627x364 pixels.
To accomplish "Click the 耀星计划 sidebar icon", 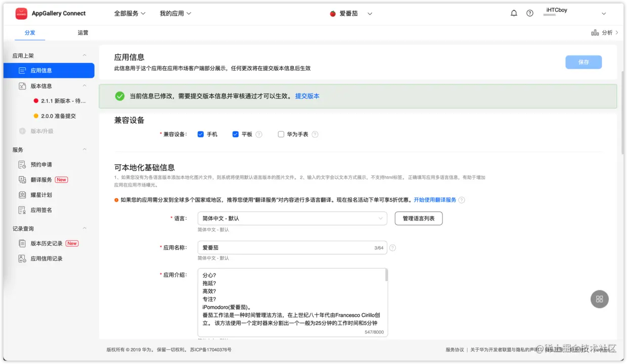I will point(22,195).
